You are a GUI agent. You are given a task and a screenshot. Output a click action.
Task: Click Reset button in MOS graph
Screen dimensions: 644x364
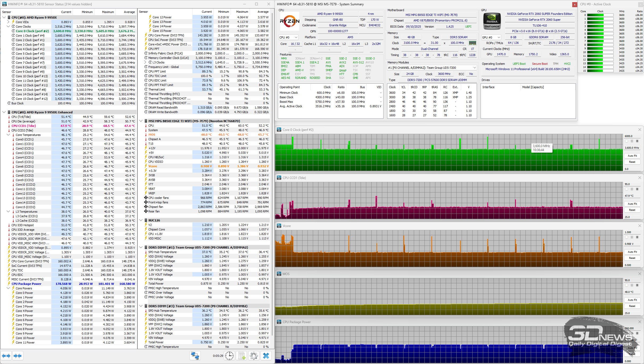click(x=632, y=306)
